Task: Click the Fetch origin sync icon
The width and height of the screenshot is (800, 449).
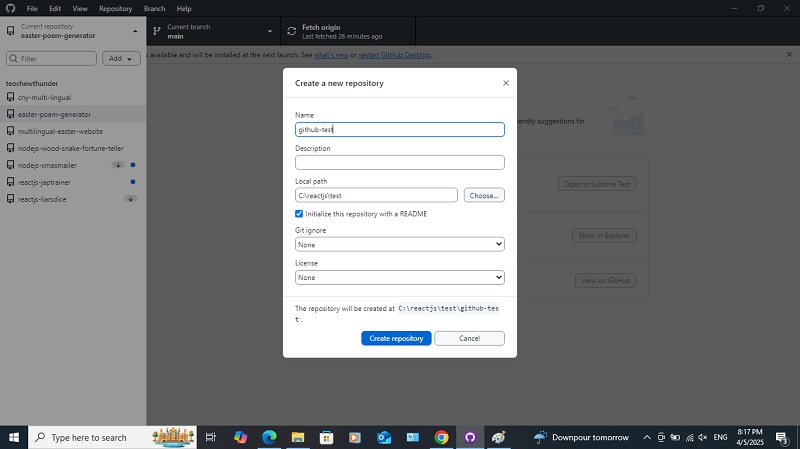Action: tap(291, 31)
